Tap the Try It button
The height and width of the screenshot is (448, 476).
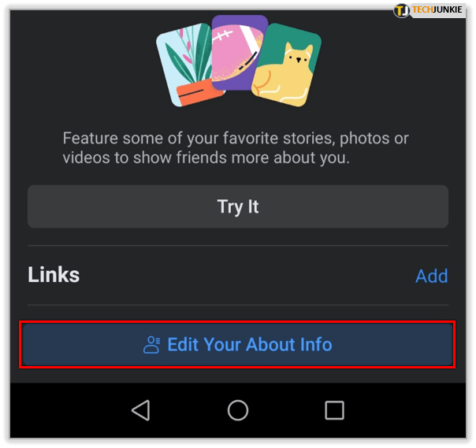click(238, 206)
